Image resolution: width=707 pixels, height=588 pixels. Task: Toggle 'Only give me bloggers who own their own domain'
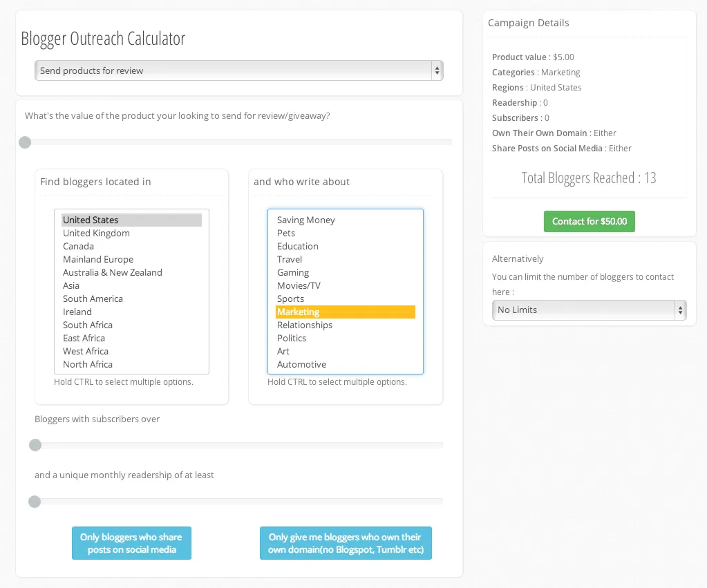point(345,543)
